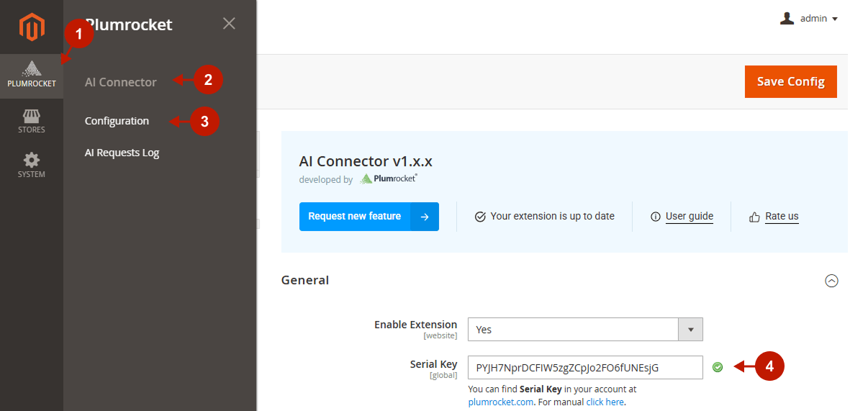Open the Enable Extension dropdown
This screenshot has height=411, width=868.
[585, 329]
